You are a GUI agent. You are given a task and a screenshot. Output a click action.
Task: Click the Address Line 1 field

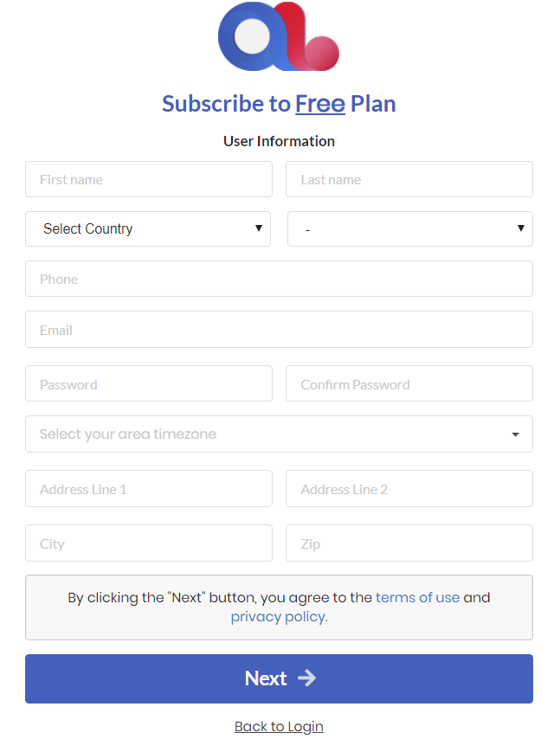[149, 489]
